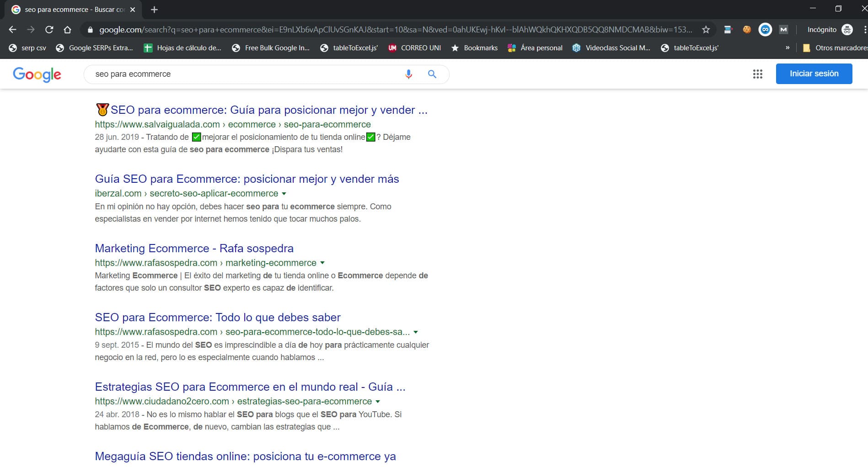This screenshot has height=467, width=868.
Task: Click the '24 abr. 2018' result snippet
Action: point(248,421)
